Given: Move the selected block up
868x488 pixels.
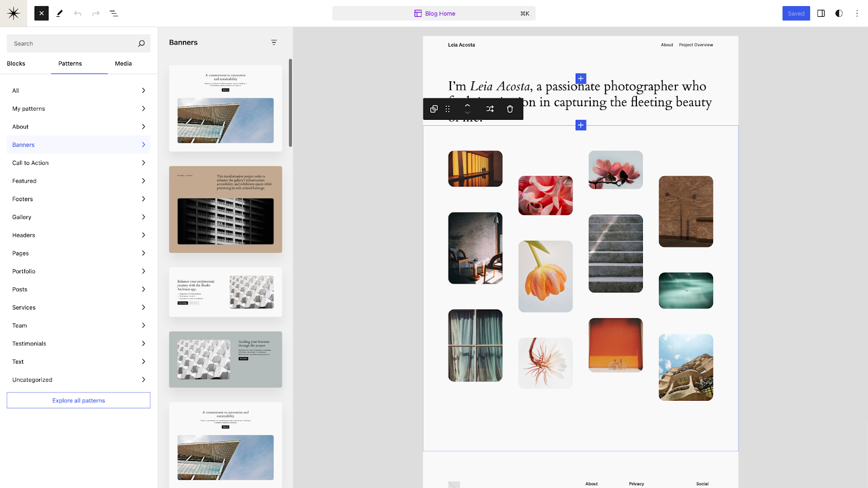Looking at the screenshot, I should [x=467, y=105].
